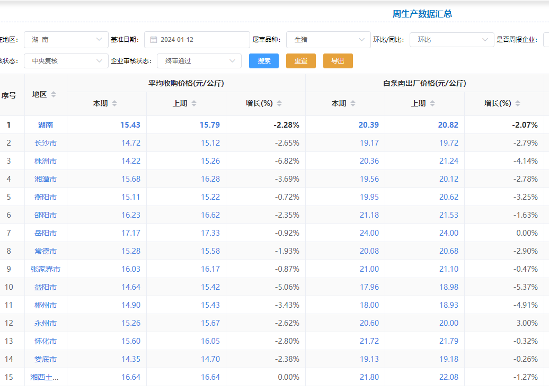Open the 湖南 region link

(46, 125)
